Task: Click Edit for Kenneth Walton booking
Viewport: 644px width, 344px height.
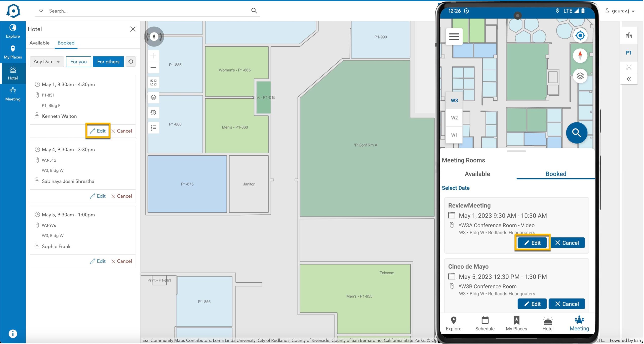Action: 98,131
